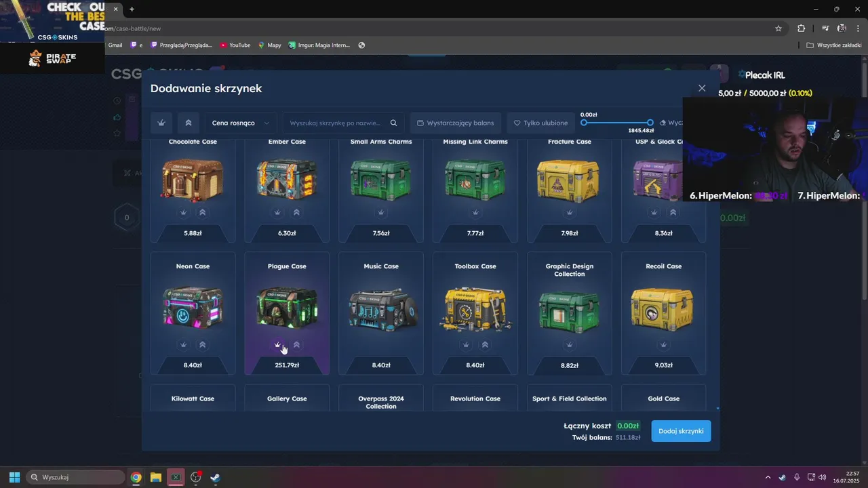Click the 9.03zł price on Recoil Case
The image size is (868, 488).
point(663,365)
